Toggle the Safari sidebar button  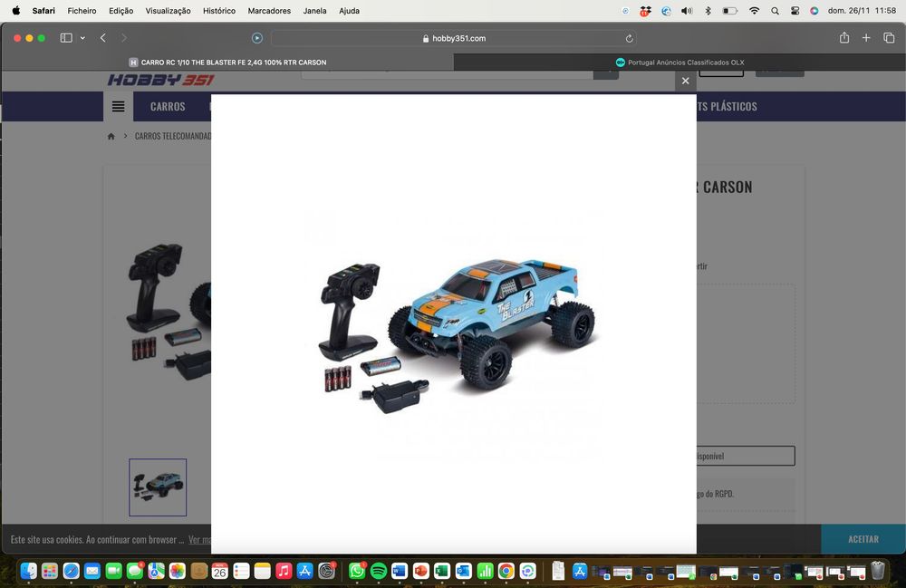click(66, 38)
